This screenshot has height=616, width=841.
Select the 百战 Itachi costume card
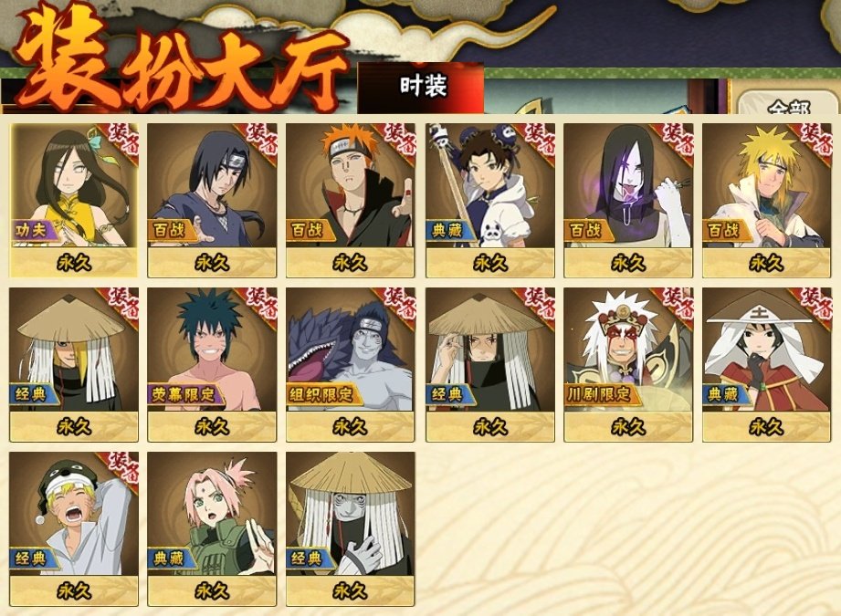pos(212,200)
